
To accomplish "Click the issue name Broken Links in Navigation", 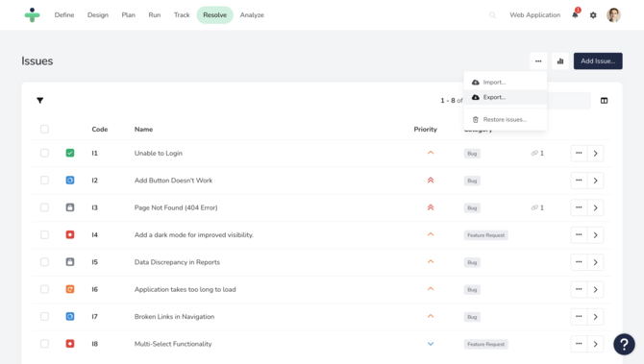I will 174,316.
